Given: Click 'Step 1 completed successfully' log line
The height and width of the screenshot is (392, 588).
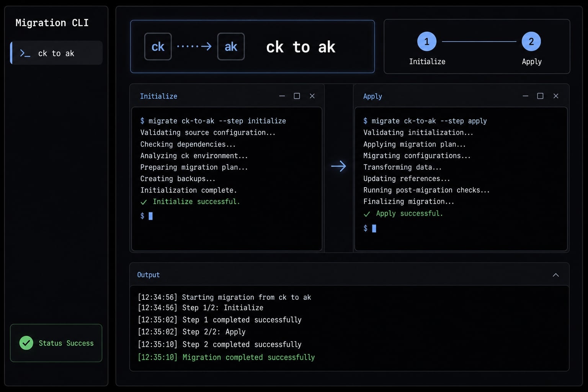Looking at the screenshot, I should click(220, 320).
